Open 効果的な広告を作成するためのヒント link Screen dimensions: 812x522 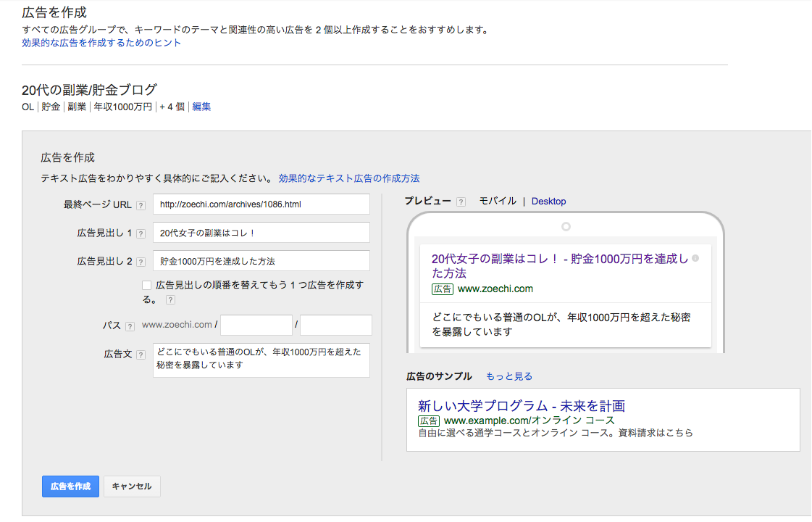(101, 43)
